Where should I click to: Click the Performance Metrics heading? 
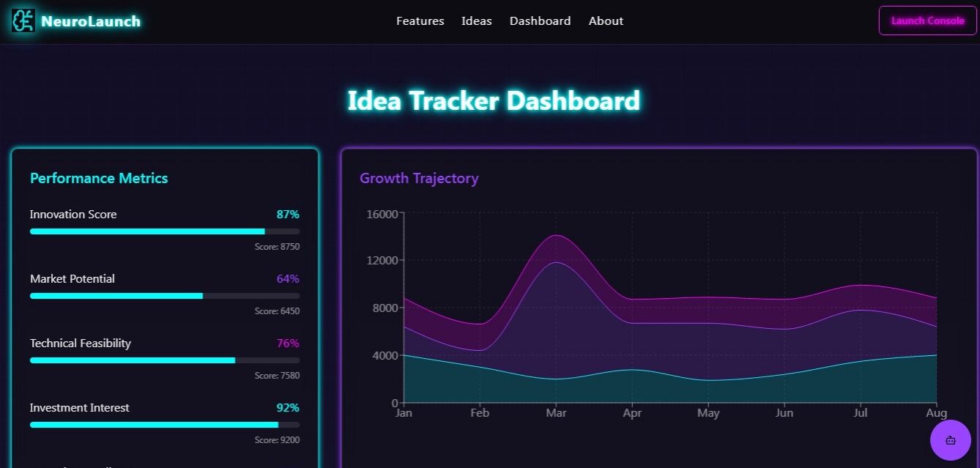99,178
